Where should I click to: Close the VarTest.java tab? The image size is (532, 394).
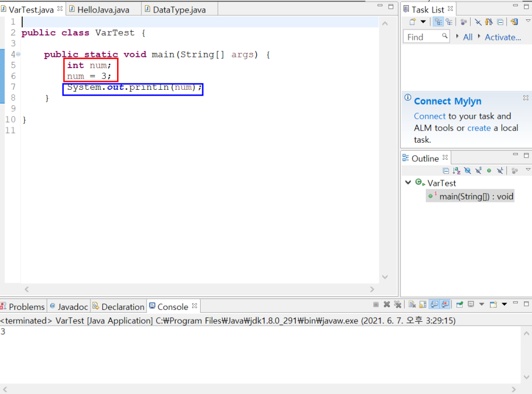click(60, 9)
